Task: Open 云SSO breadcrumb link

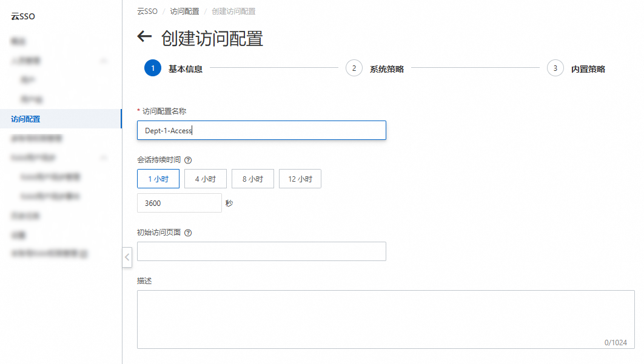Action: point(147,12)
